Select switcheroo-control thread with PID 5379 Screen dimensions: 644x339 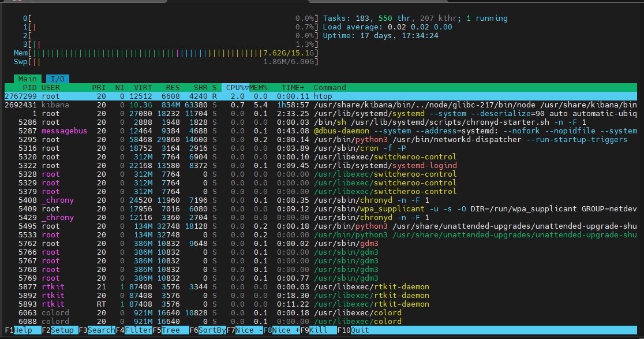click(x=321, y=192)
